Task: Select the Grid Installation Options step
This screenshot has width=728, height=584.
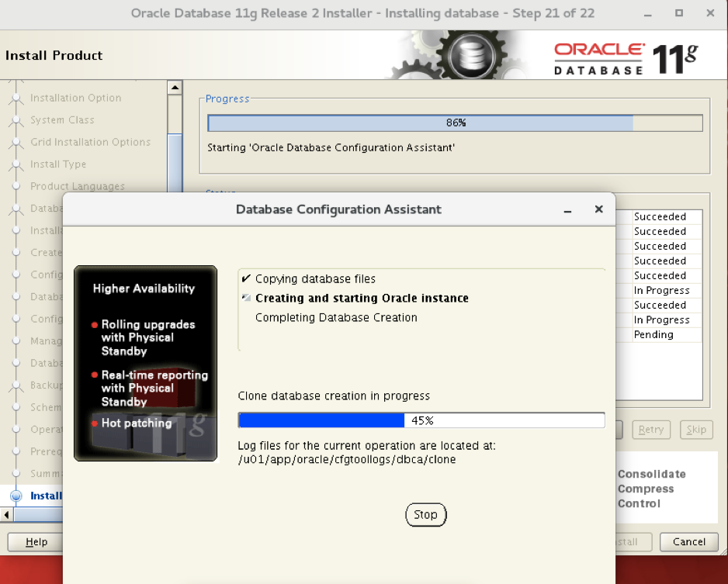Action: pos(91,142)
